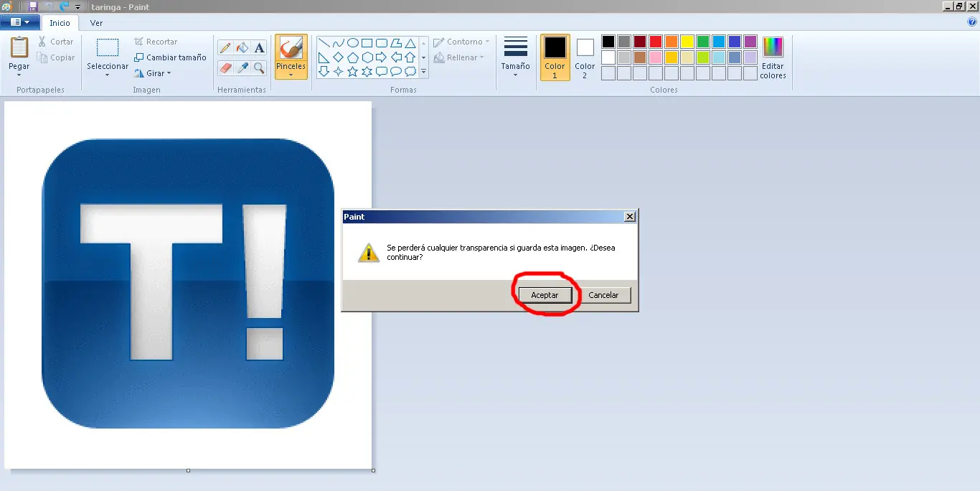
Task: Pick the green color swatch
Action: pyautogui.click(x=702, y=42)
